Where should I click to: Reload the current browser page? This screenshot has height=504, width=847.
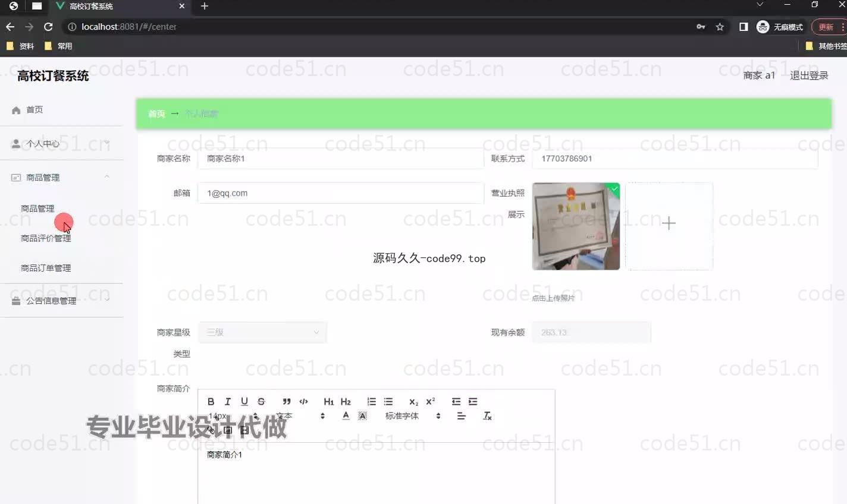point(48,27)
